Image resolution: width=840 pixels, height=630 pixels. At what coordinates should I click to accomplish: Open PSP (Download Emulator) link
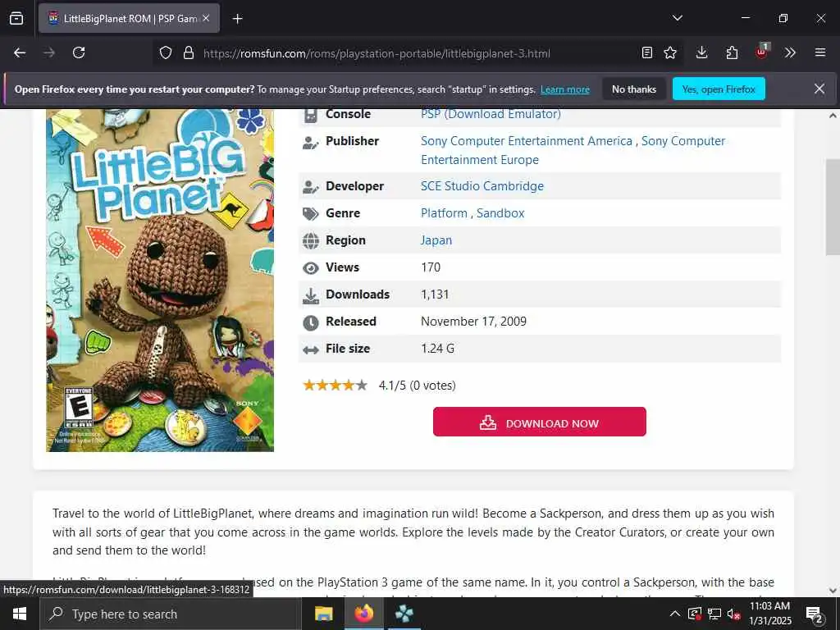pyautogui.click(x=491, y=114)
